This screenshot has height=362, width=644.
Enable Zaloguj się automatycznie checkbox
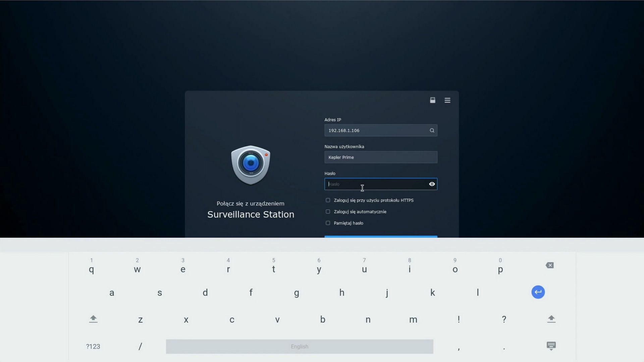328,212
